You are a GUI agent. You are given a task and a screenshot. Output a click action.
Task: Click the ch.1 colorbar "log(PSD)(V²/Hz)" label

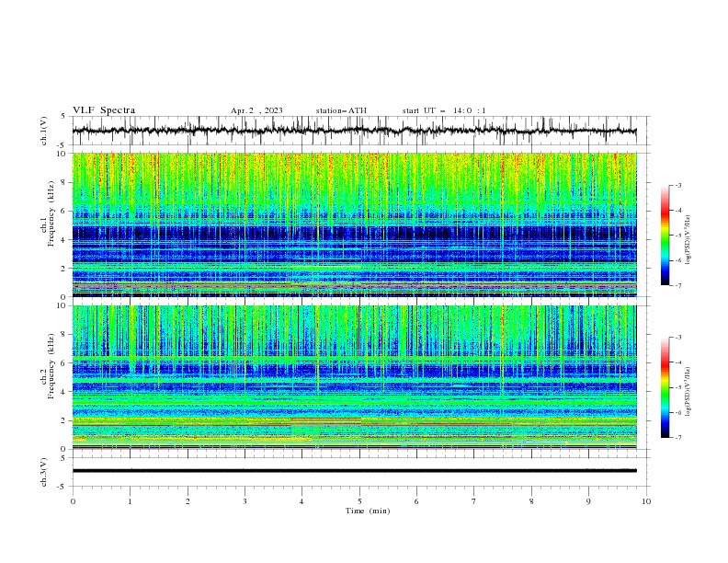click(688, 240)
